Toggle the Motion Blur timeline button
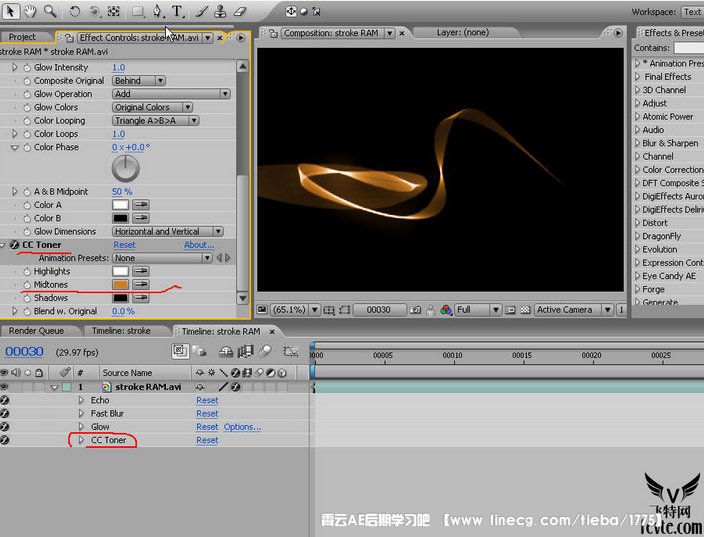 pos(265,352)
